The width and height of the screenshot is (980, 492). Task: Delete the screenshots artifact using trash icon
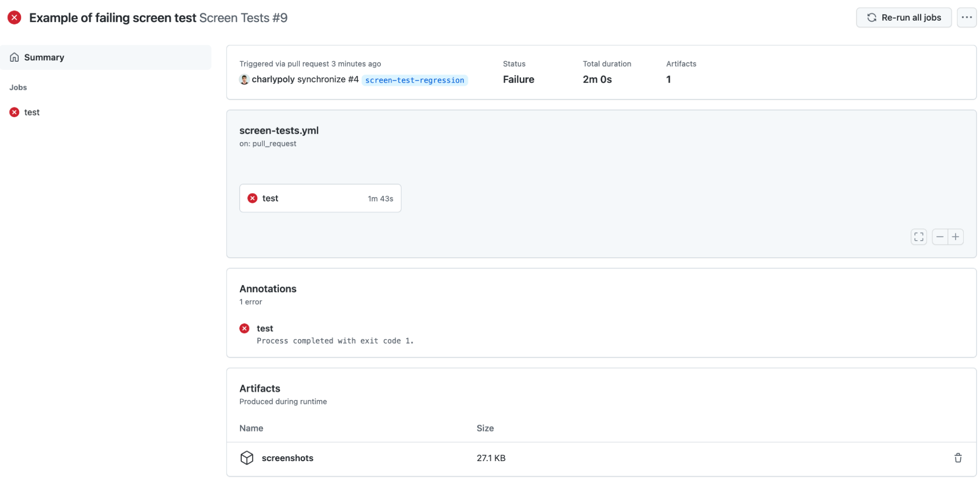pyautogui.click(x=958, y=458)
